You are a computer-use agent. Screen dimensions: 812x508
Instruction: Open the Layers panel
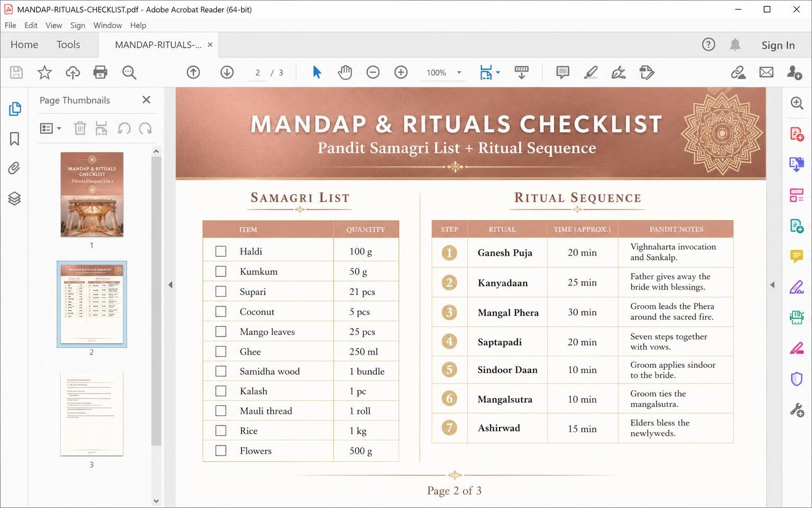pyautogui.click(x=15, y=198)
